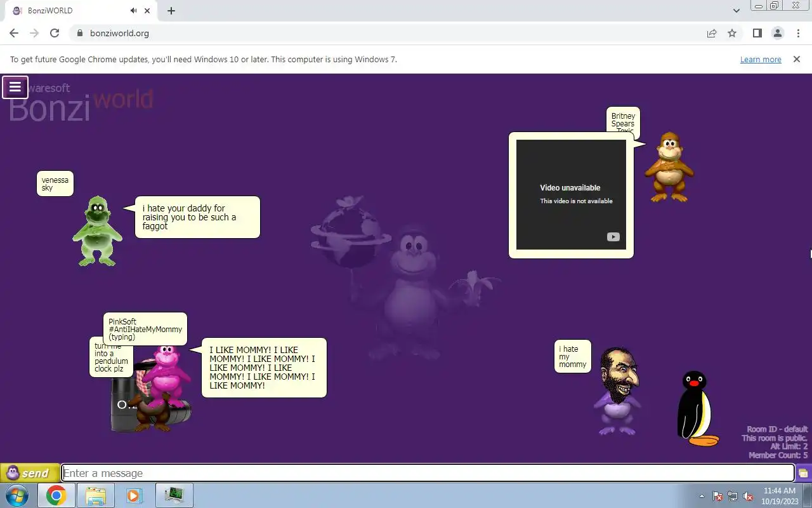Click the Chrome taskbar icon

click(x=56, y=495)
